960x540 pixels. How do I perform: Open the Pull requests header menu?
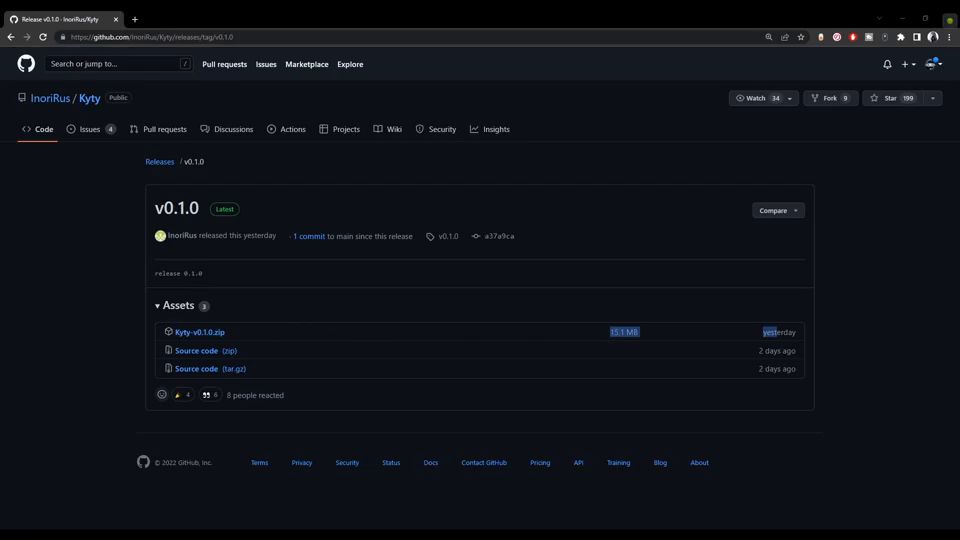pos(224,64)
